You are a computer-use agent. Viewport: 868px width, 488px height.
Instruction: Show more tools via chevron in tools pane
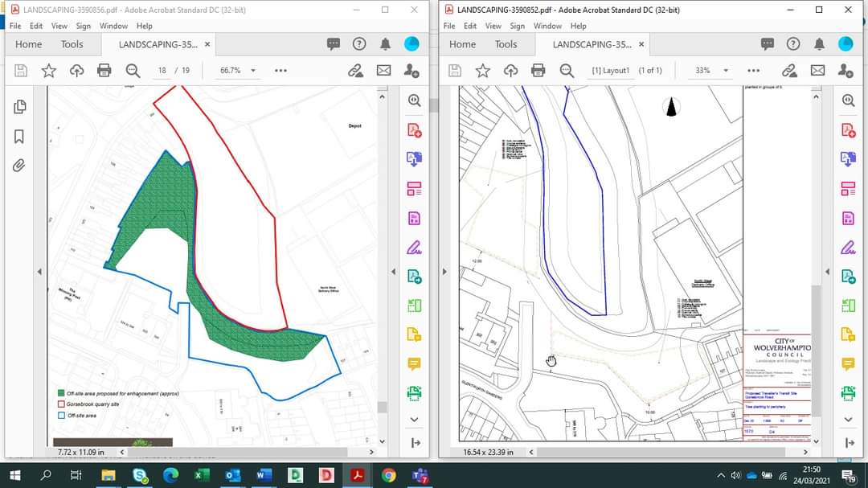pyautogui.click(x=414, y=419)
